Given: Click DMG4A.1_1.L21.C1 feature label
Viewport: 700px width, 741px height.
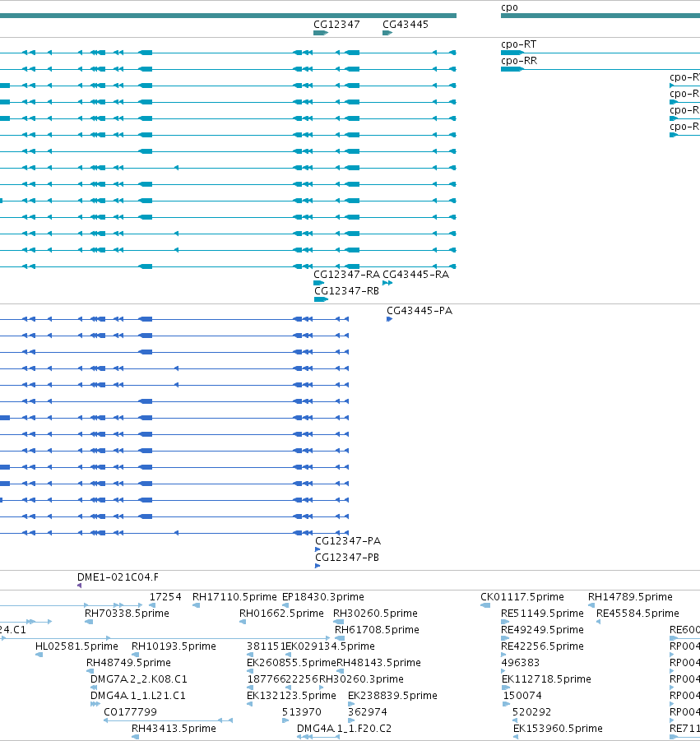Looking at the screenshot, I should 138,696.
